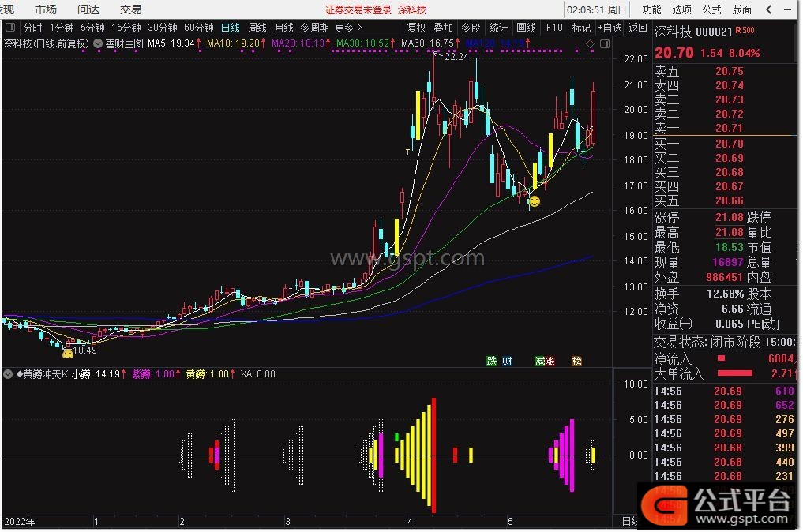This screenshot has height=532, width=803.
Task: Click the green 减 tag icon
Action: coord(540,361)
